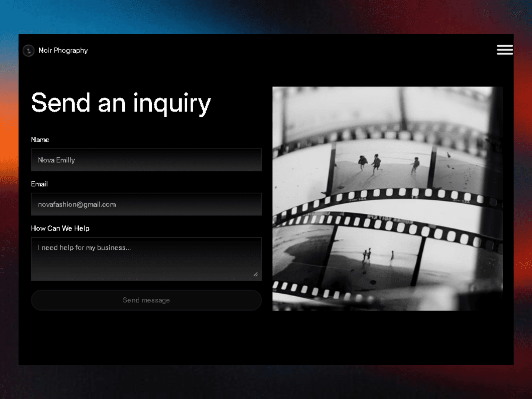Click the Email field label
The width and height of the screenshot is (532, 399).
(39, 184)
